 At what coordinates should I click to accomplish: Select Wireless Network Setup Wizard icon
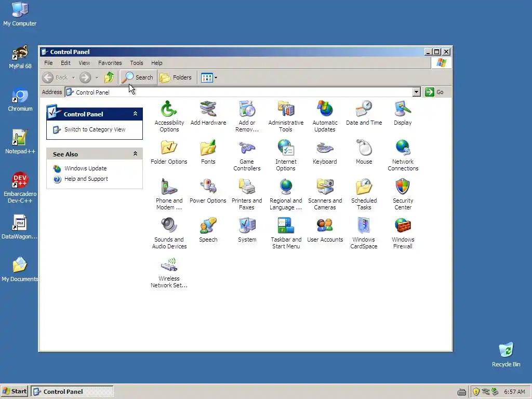[169, 272]
